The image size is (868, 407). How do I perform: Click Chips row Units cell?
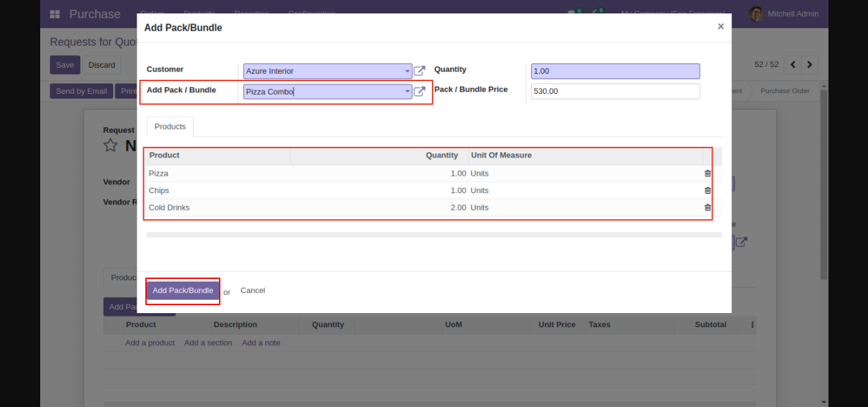(x=585, y=190)
